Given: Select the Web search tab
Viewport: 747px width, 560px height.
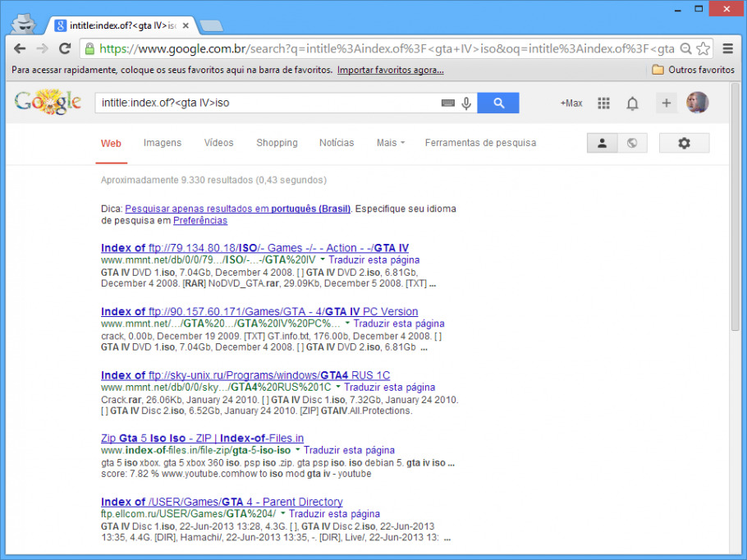Looking at the screenshot, I should (x=111, y=144).
